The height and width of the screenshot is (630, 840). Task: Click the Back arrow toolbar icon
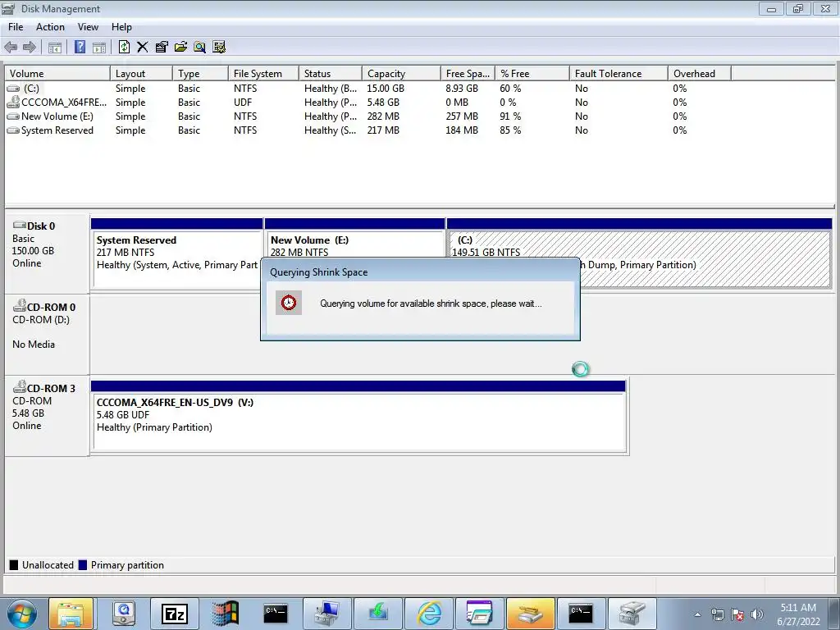(11, 47)
